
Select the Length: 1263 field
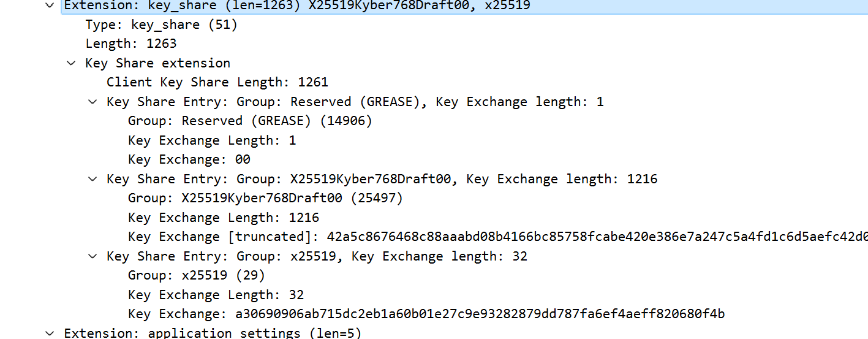(130, 44)
